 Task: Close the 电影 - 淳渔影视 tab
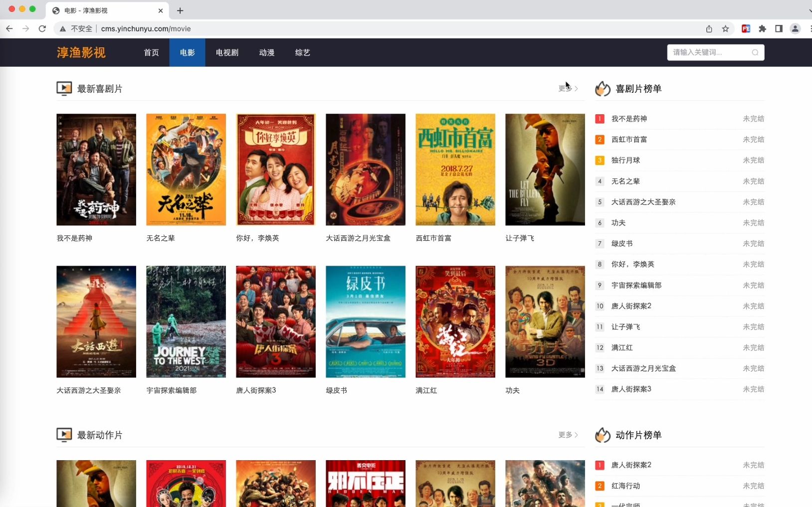[x=161, y=10]
